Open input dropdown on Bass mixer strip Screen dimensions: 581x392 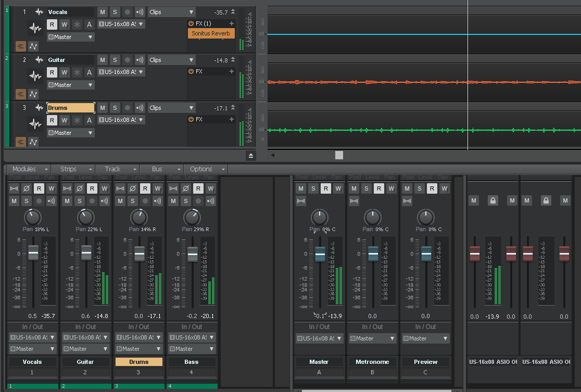[x=192, y=337]
